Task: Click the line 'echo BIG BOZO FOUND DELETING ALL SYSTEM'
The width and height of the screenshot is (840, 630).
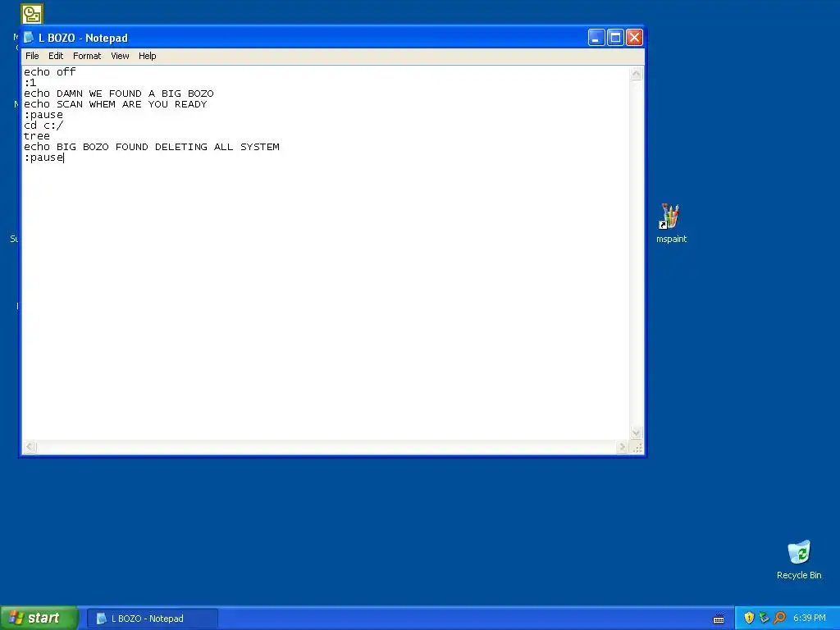Action: [152, 147]
